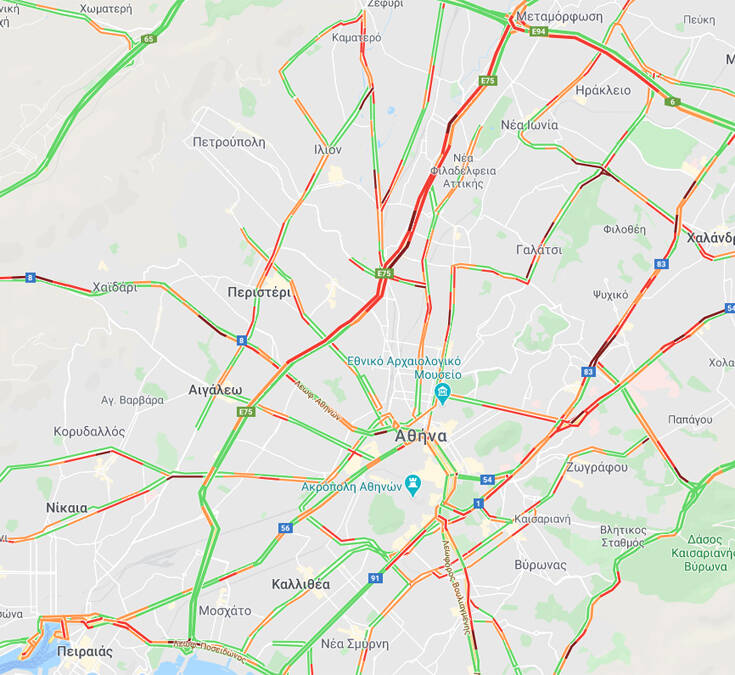Click the route 8 shield near Χαϊδάρι

tap(30, 277)
